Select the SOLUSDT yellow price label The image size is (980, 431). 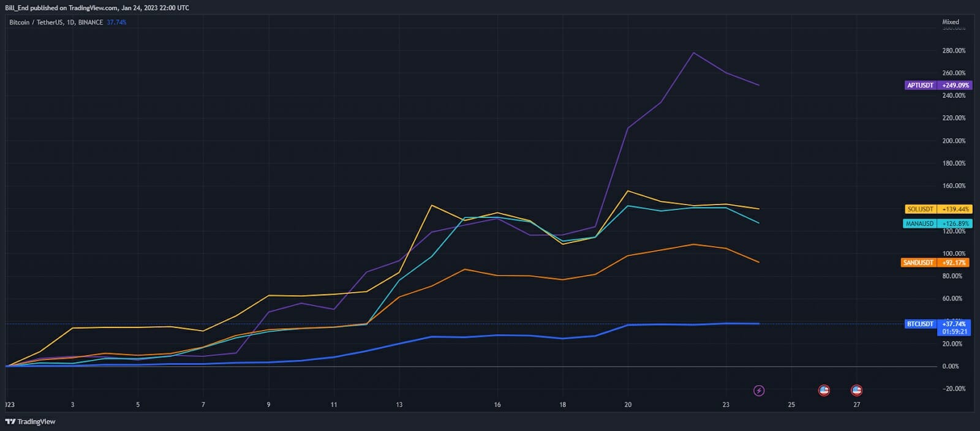920,209
